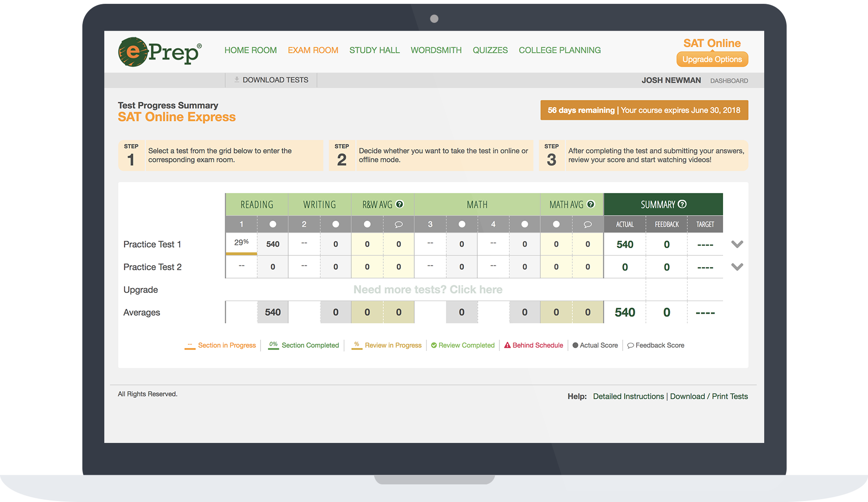Open the Exam Room tab
This screenshot has height=502, width=868.
[313, 50]
